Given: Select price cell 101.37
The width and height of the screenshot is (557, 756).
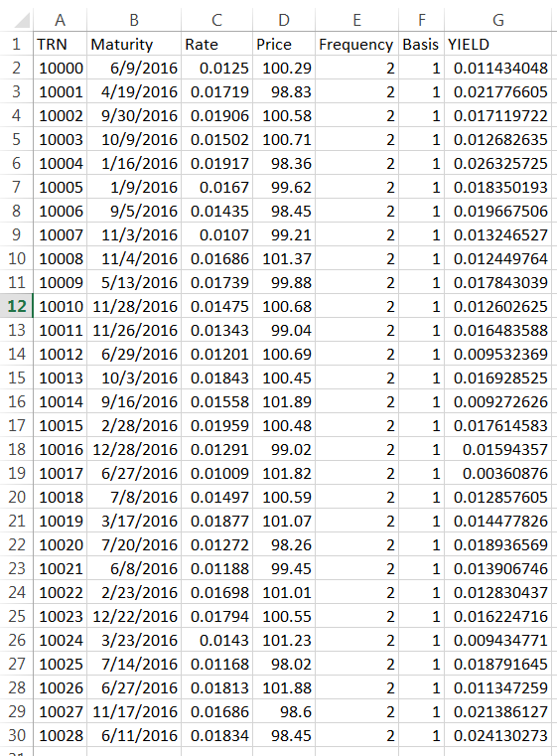Looking at the screenshot, I should point(284,259).
